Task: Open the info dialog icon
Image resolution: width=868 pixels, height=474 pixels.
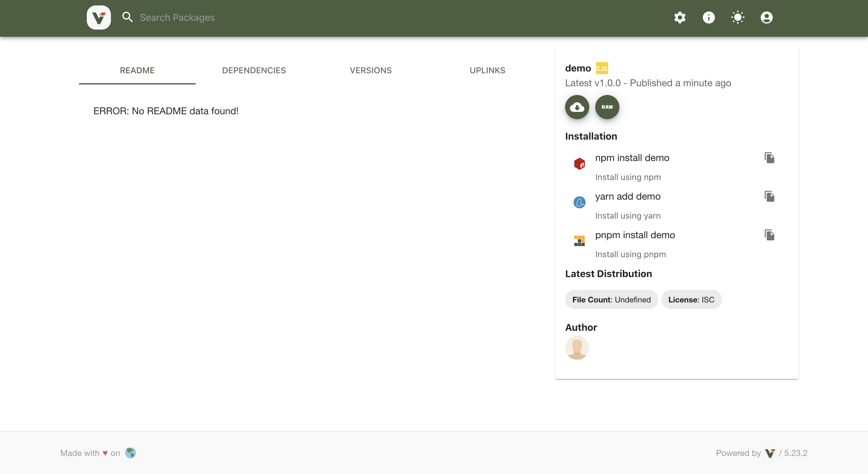Action: 709,17
